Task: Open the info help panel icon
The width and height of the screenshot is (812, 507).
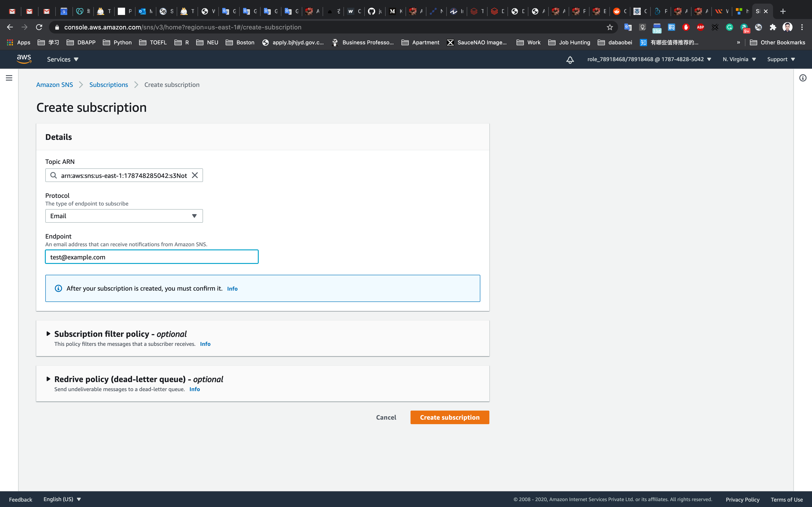Action: coord(803,78)
